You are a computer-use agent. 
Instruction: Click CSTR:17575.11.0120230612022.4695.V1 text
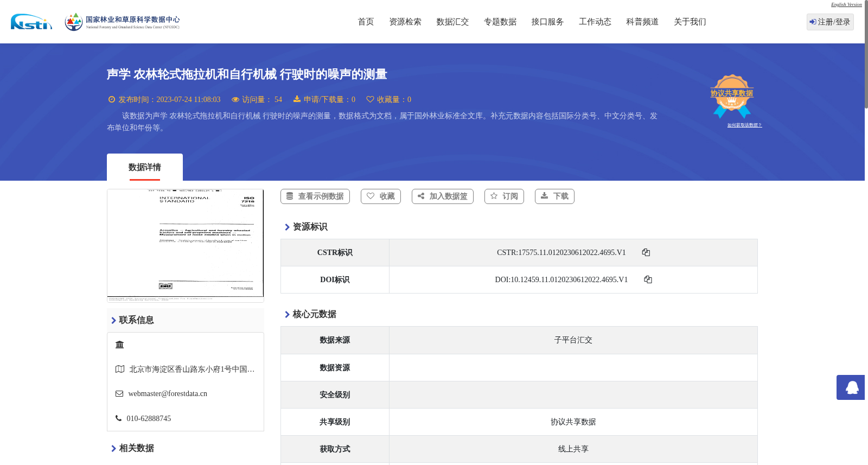(561, 252)
